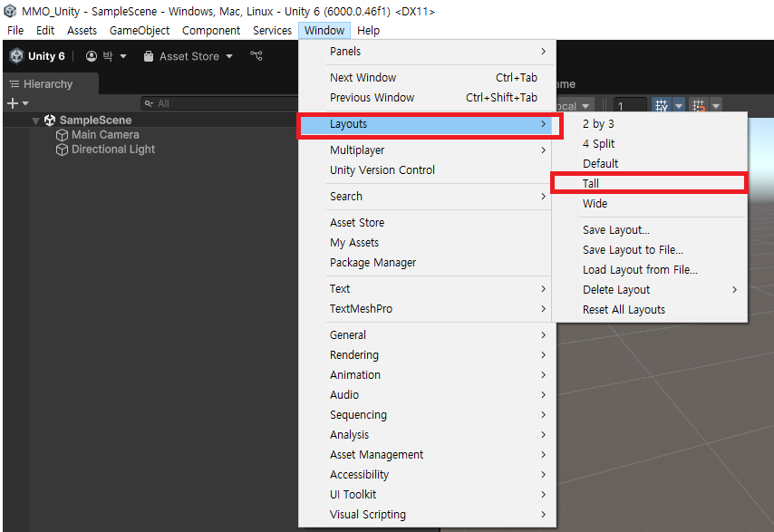Open the Assets menu
This screenshot has height=532, width=774.
(x=82, y=31)
